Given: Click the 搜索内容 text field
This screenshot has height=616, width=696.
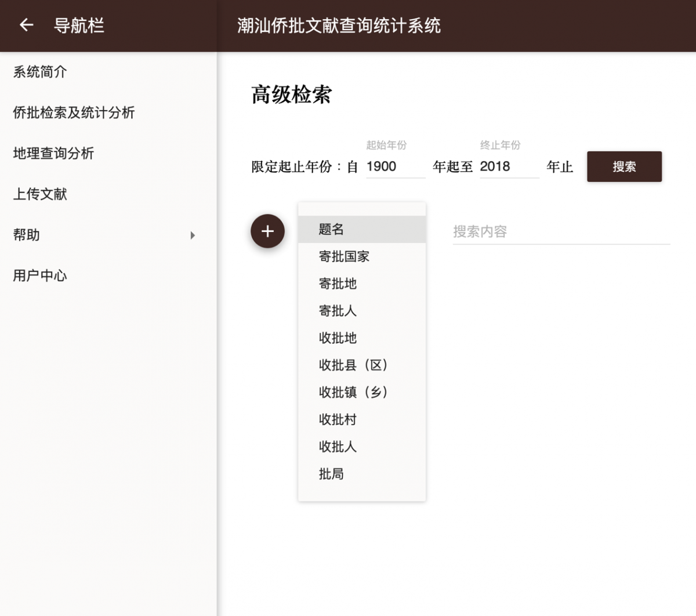Looking at the screenshot, I should pos(561,231).
